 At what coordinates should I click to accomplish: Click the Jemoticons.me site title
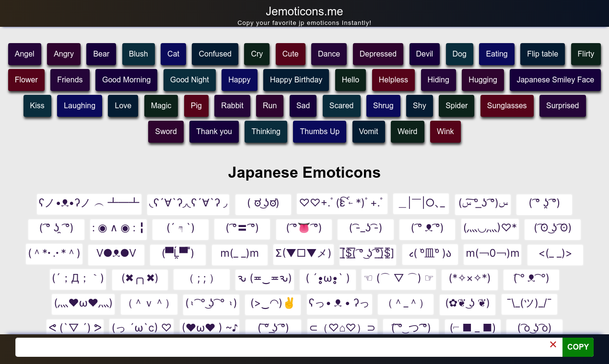tap(304, 11)
